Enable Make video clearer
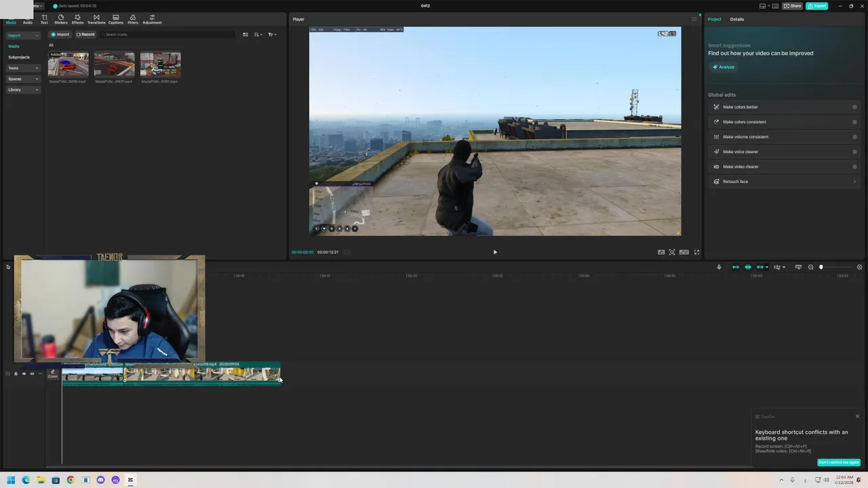This screenshot has height=488, width=868. 854,167
